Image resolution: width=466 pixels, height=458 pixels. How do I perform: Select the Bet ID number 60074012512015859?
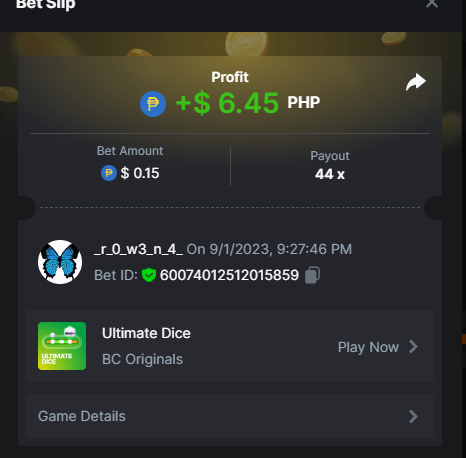click(229, 275)
